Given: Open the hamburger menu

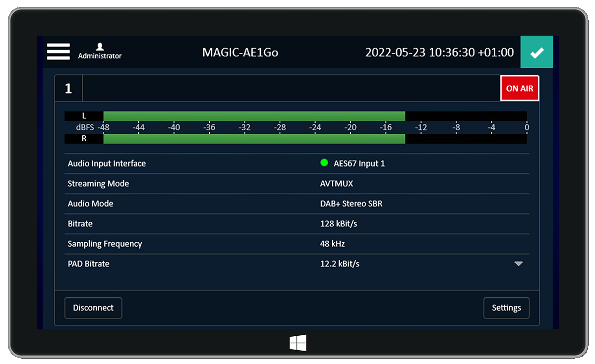Looking at the screenshot, I should pyautogui.click(x=58, y=52).
